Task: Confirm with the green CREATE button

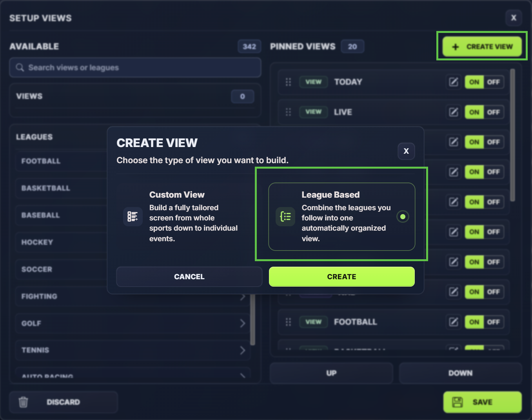Action: (342, 277)
